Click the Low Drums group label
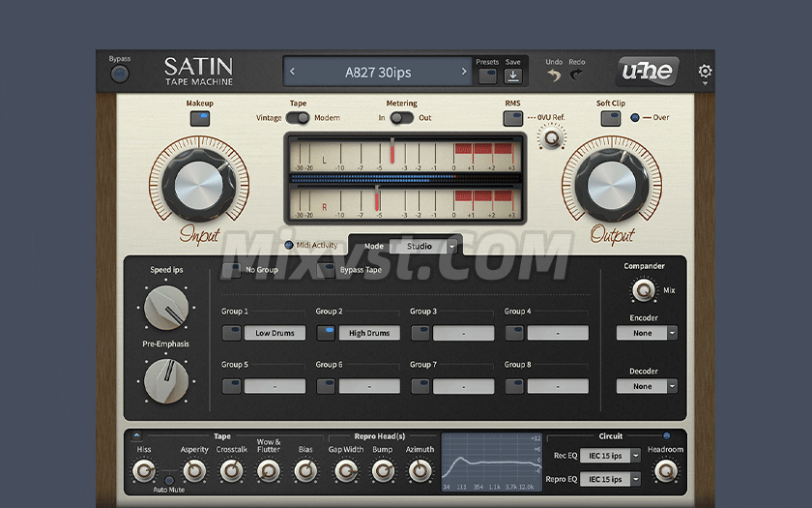 275,333
